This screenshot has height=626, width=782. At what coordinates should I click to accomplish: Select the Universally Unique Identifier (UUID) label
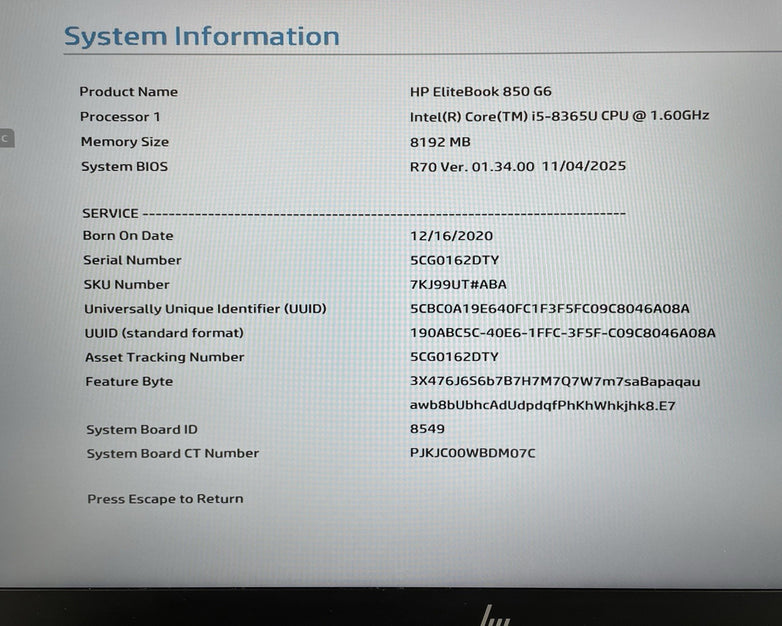[x=205, y=309]
